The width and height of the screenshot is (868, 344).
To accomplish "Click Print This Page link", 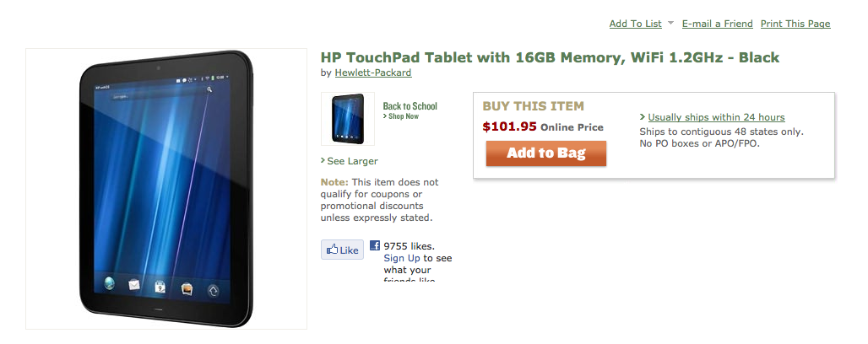I will pos(795,24).
